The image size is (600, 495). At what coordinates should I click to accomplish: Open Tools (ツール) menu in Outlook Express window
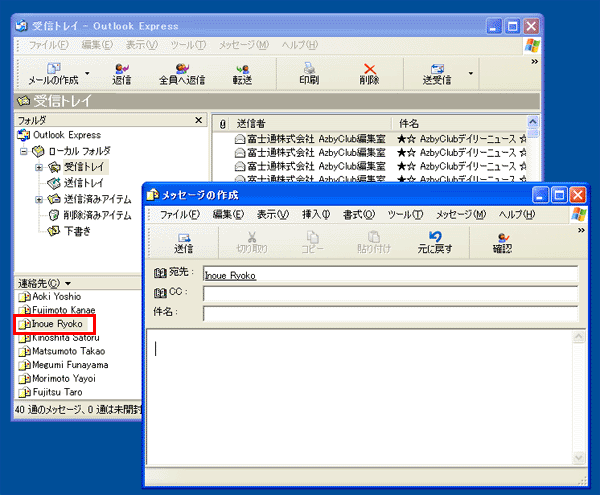click(188, 45)
